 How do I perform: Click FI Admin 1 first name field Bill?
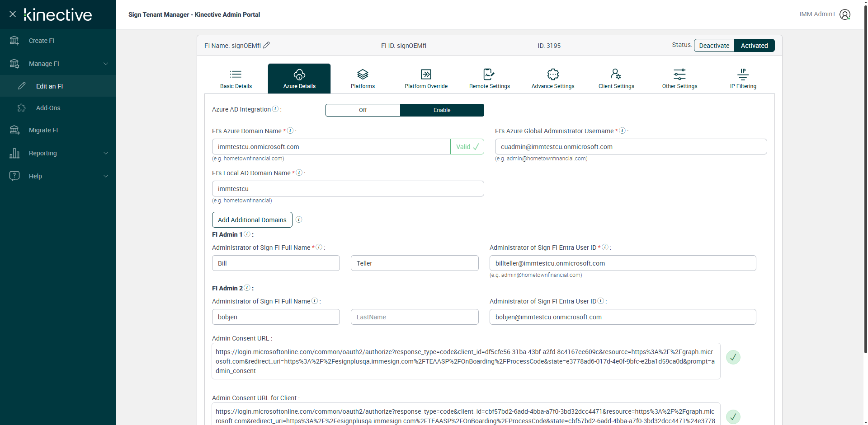[276, 263]
